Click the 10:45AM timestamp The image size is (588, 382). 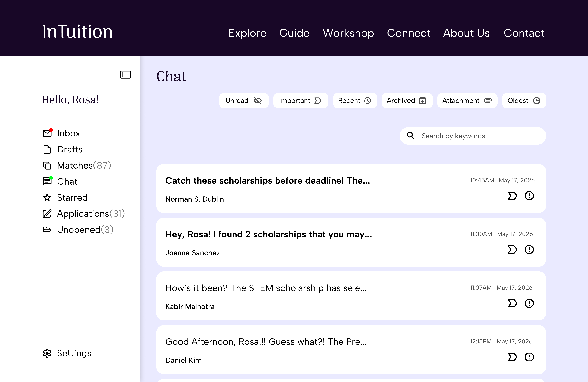pyautogui.click(x=482, y=180)
